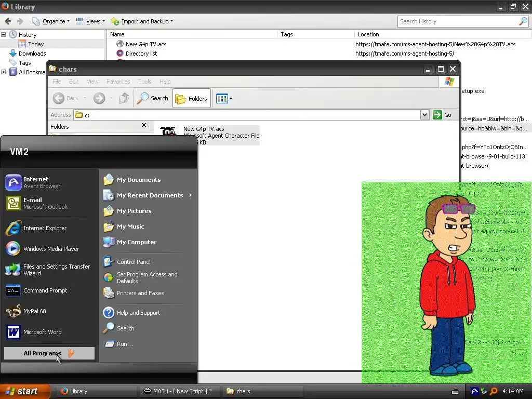The width and height of the screenshot is (532, 399).
Task: Open Help menu in chars window
Action: [x=165, y=82]
